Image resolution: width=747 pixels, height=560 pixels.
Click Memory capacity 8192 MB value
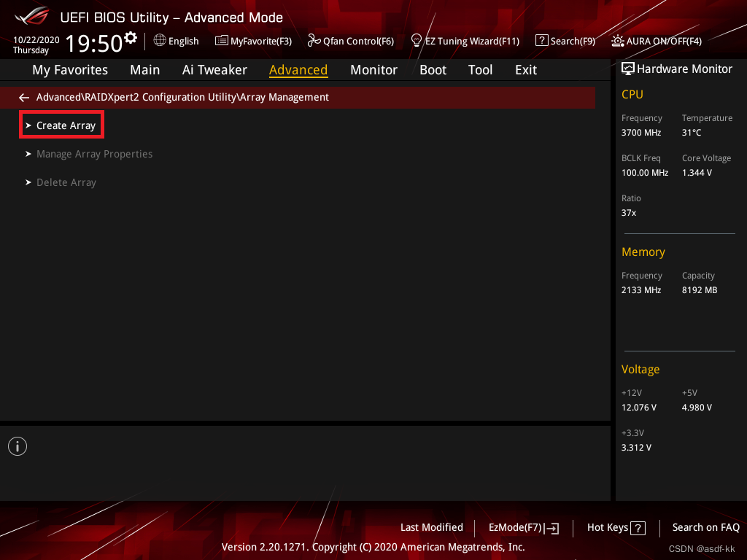pos(700,290)
